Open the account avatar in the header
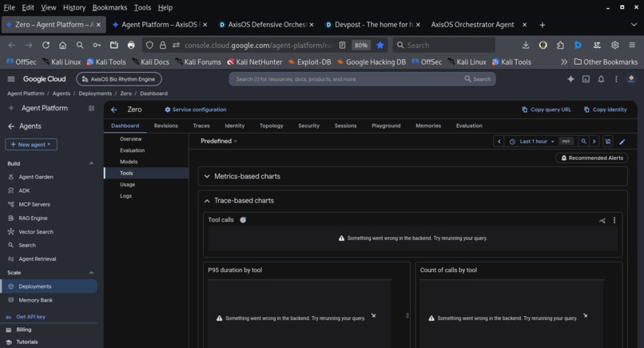The image size is (644, 348). 631,78
